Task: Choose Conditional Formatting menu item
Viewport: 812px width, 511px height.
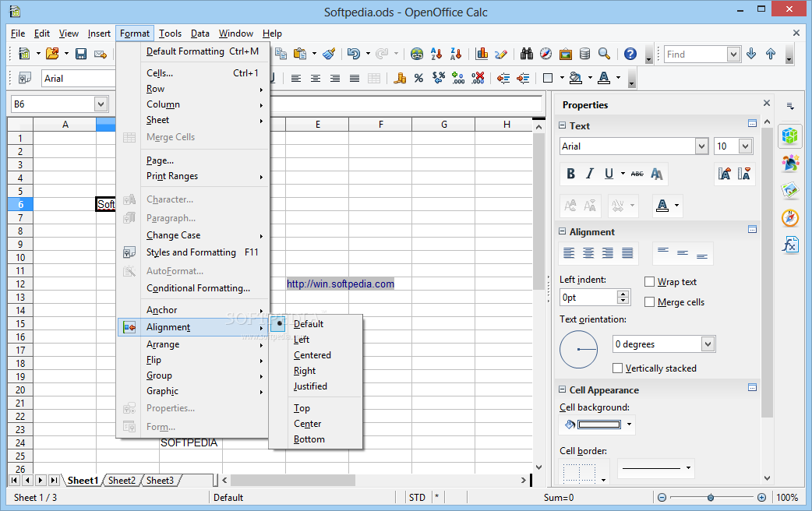Action: (x=199, y=288)
